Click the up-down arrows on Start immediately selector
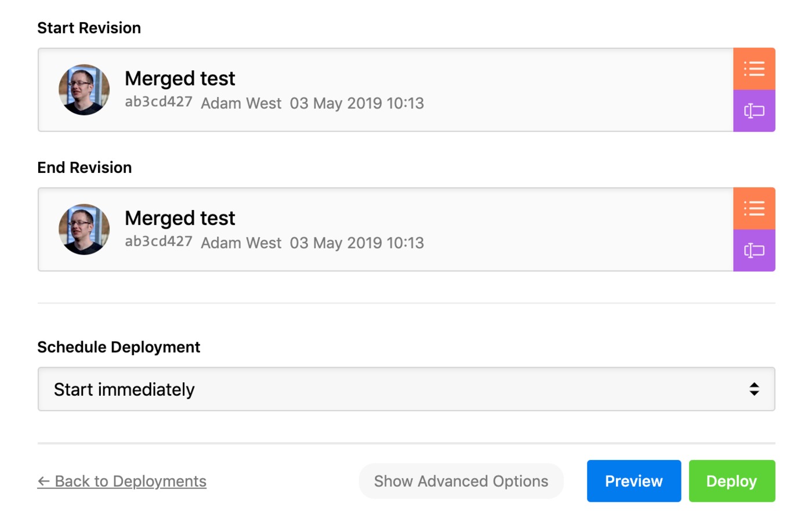Screen dimensions: 812x532 [x=754, y=389]
